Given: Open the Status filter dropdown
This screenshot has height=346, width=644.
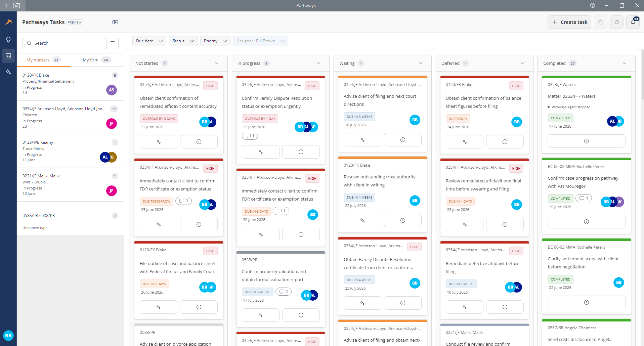Looking at the screenshot, I should [183, 41].
